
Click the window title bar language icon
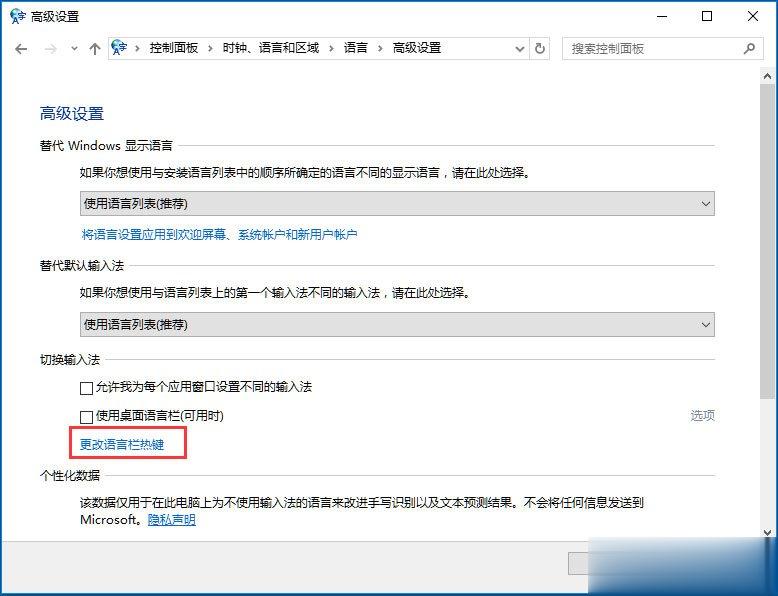(17, 16)
